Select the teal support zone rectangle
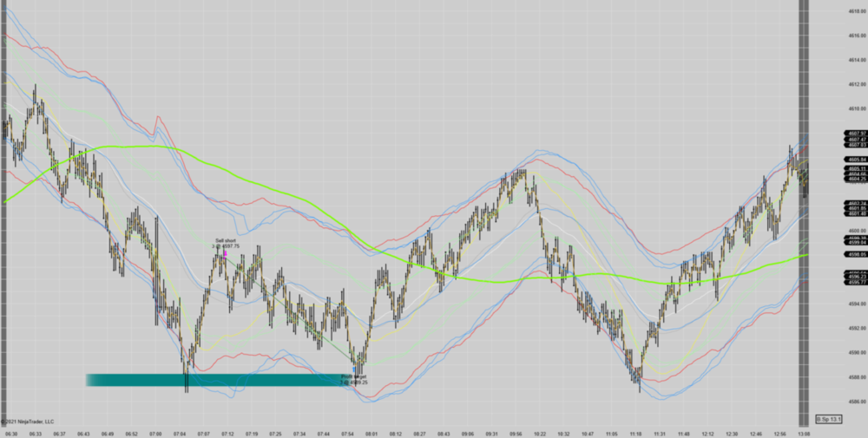 217,380
